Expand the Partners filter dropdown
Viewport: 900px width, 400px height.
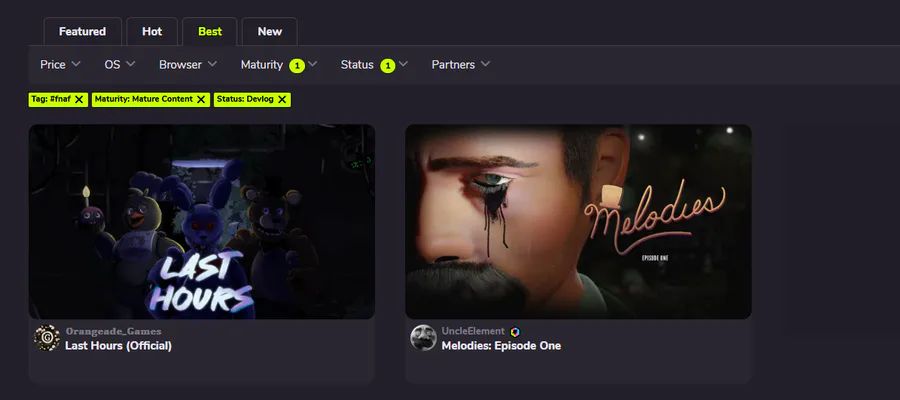tap(461, 65)
